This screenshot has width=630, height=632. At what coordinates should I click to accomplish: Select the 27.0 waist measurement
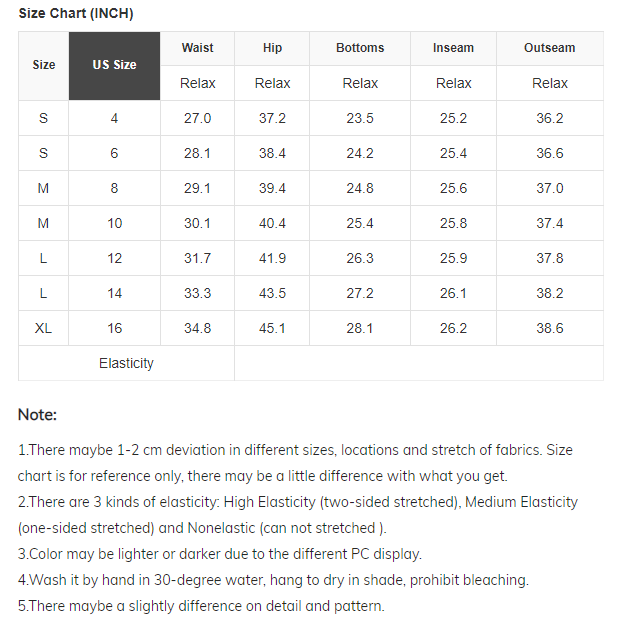coord(197,118)
